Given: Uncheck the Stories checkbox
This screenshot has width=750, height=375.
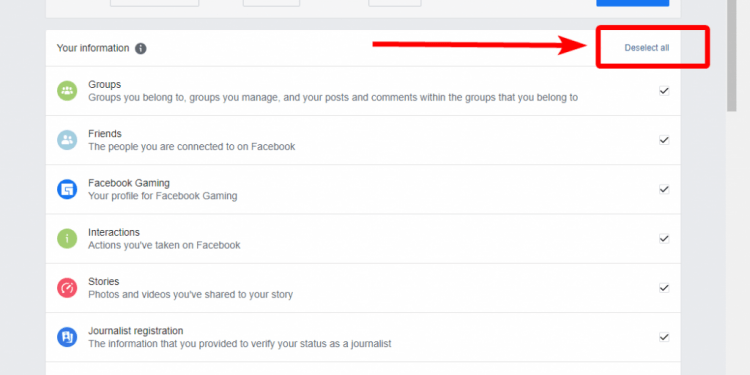Looking at the screenshot, I should 664,287.
